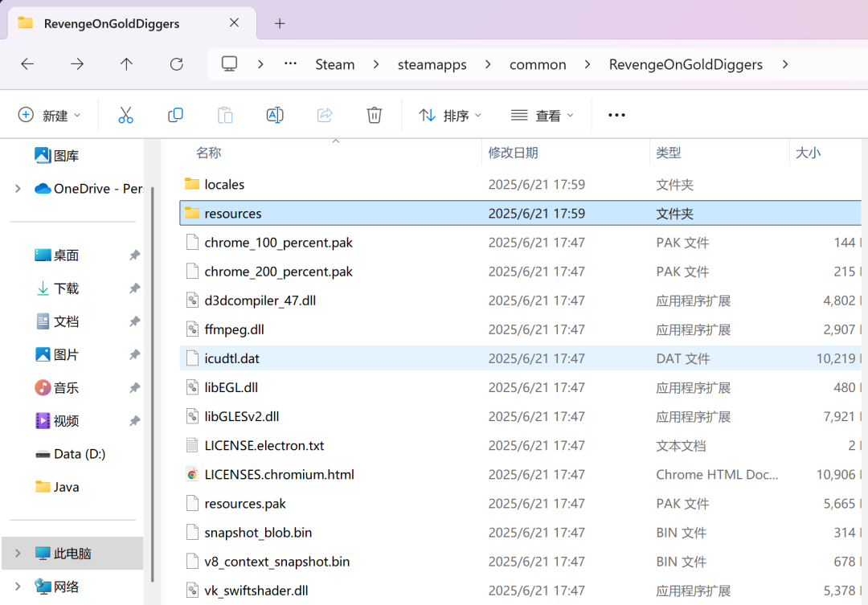Click the resources folder icon
Viewport: 868px width, 605px height.
192,213
